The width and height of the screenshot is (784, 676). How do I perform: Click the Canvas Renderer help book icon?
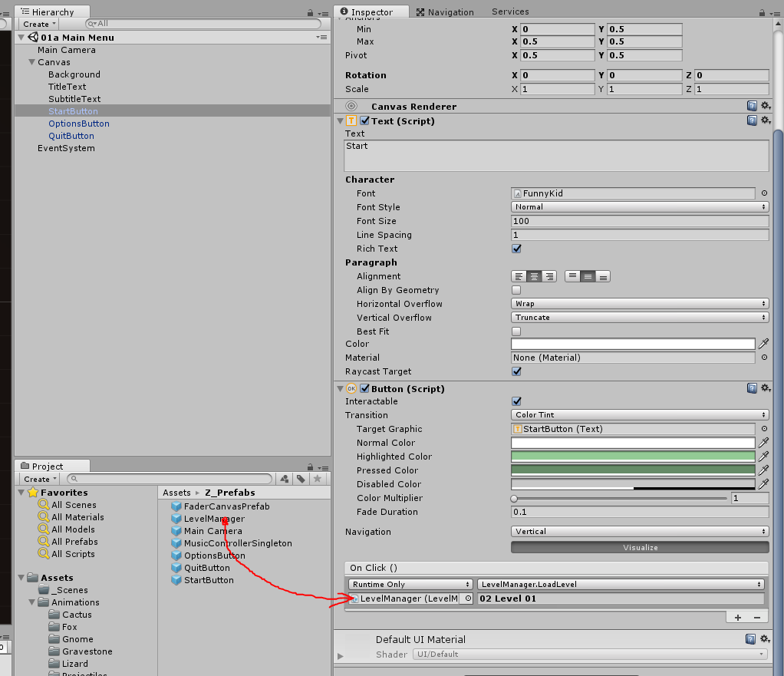752,106
